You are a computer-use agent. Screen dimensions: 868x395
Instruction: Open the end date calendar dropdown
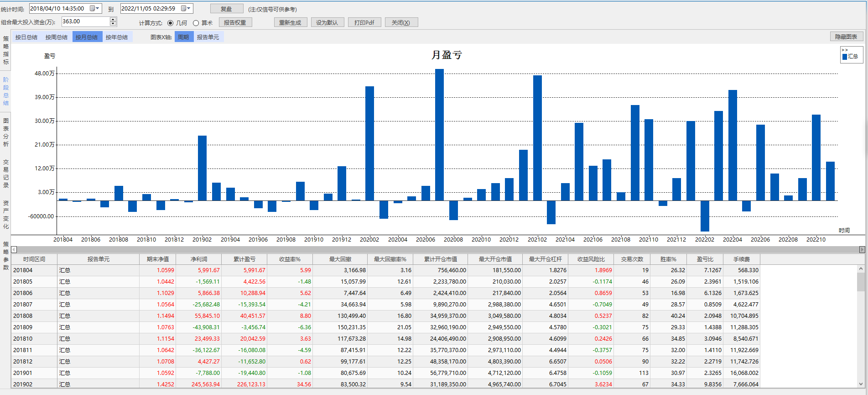pos(186,9)
